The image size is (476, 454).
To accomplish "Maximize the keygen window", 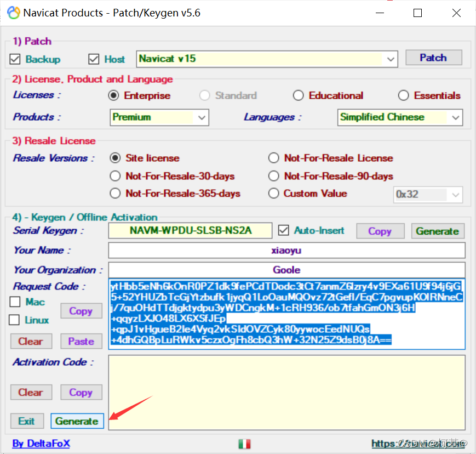I will (418, 13).
